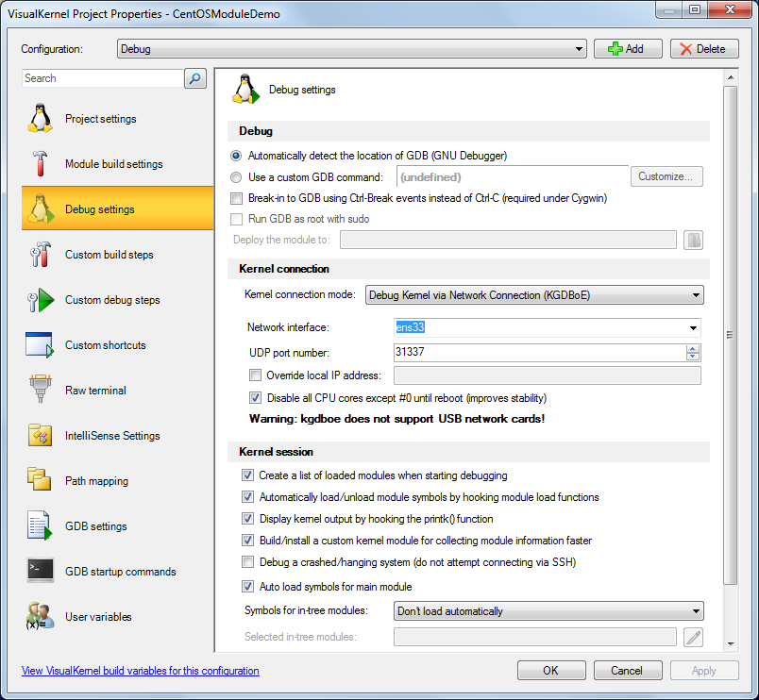The height and width of the screenshot is (700, 759).
Task: Click the Debug settings penguin icon in sidebar
Action: [41, 209]
